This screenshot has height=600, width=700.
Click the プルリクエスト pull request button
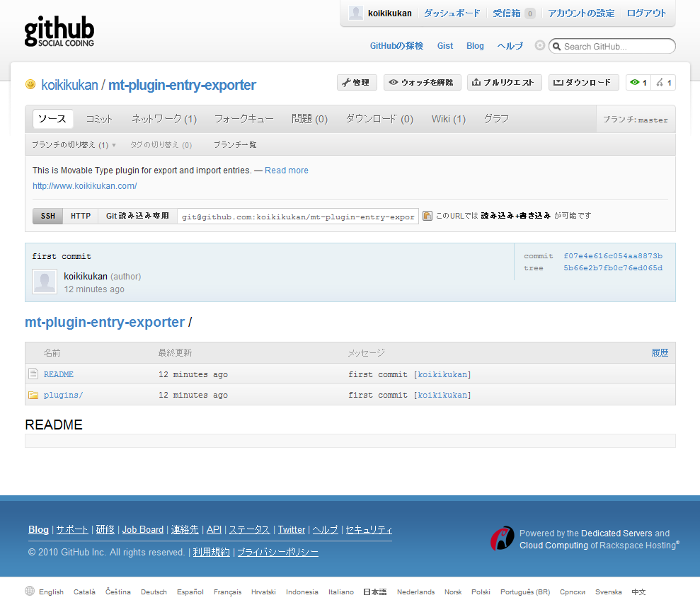[x=504, y=83]
